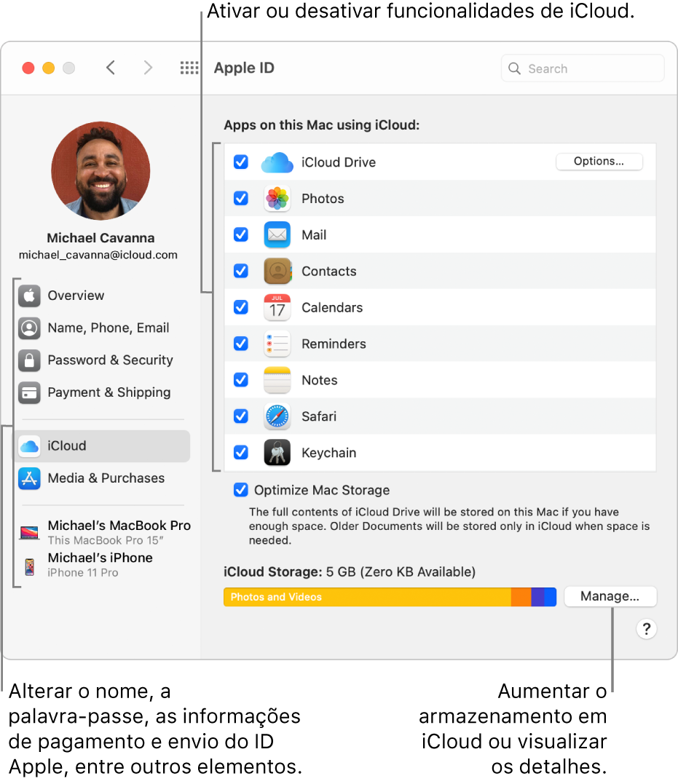Disable Optimize Mac Storage checkbox
Image resolution: width=678 pixels, height=784 pixels.
coord(241,490)
